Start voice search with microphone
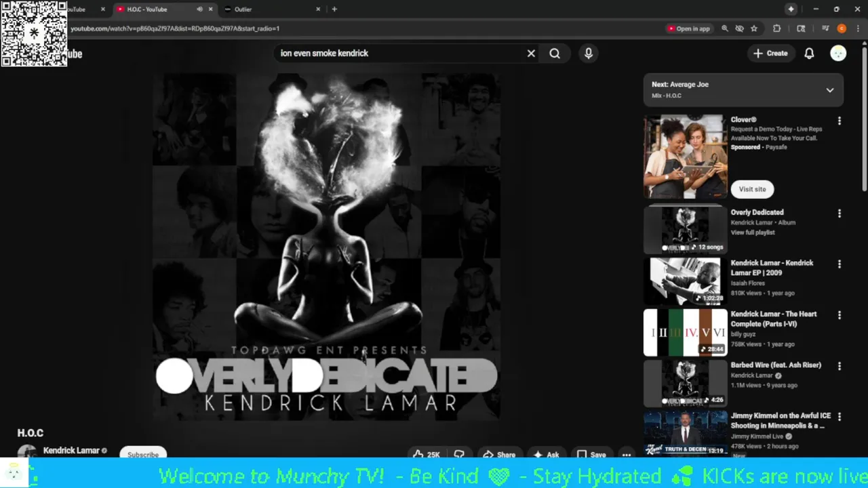This screenshot has width=868, height=488. point(588,54)
